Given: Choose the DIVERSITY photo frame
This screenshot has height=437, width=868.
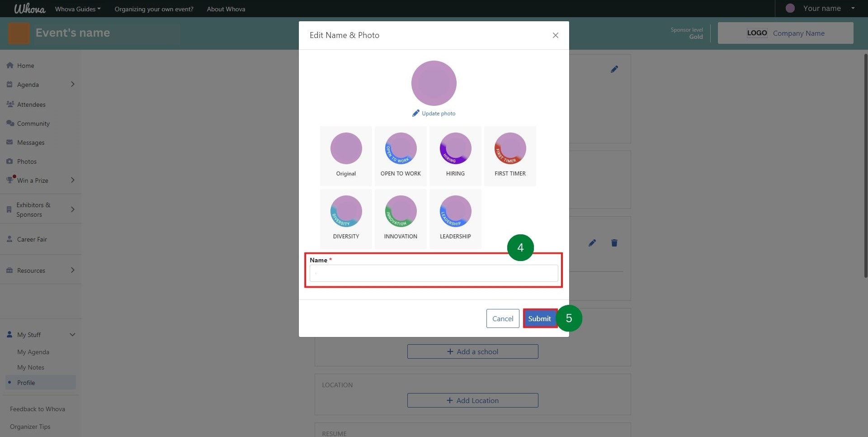Looking at the screenshot, I should (346, 218).
